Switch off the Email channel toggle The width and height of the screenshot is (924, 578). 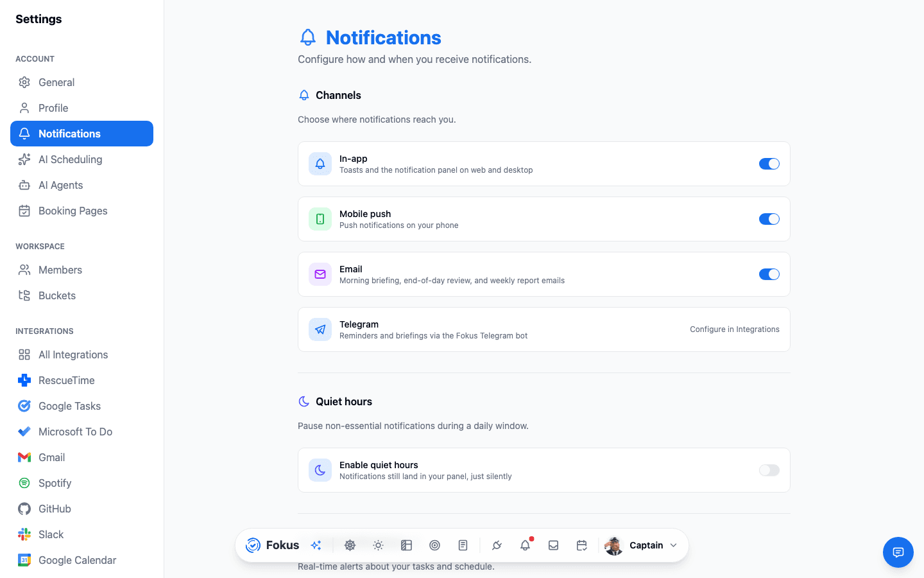[769, 274]
